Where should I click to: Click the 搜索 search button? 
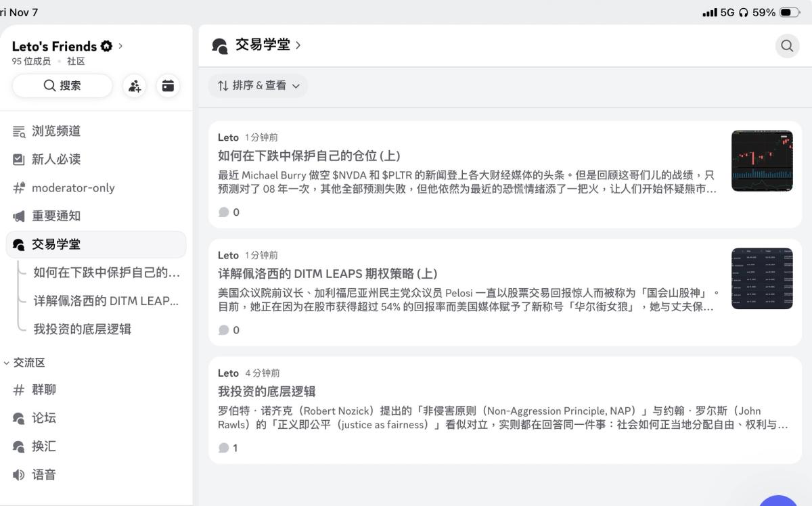62,86
